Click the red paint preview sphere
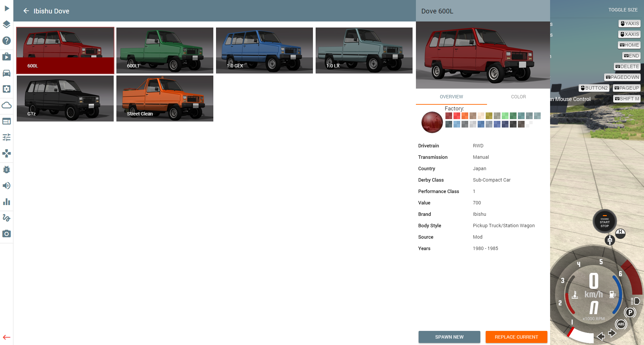This screenshot has height=345, width=644. (x=432, y=122)
